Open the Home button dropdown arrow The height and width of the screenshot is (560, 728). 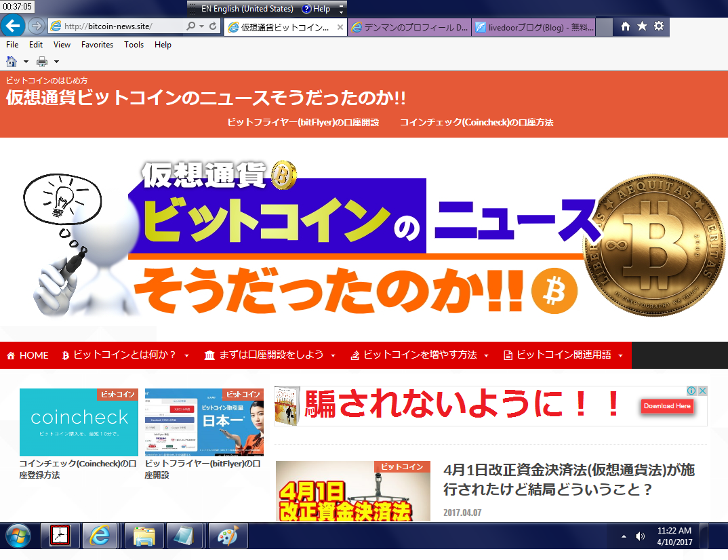[x=26, y=62]
